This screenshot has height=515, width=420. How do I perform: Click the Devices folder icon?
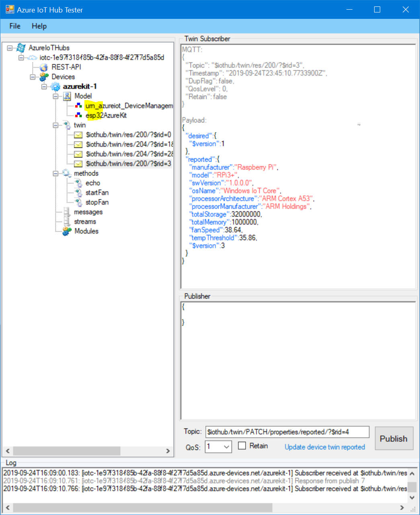[x=44, y=77]
